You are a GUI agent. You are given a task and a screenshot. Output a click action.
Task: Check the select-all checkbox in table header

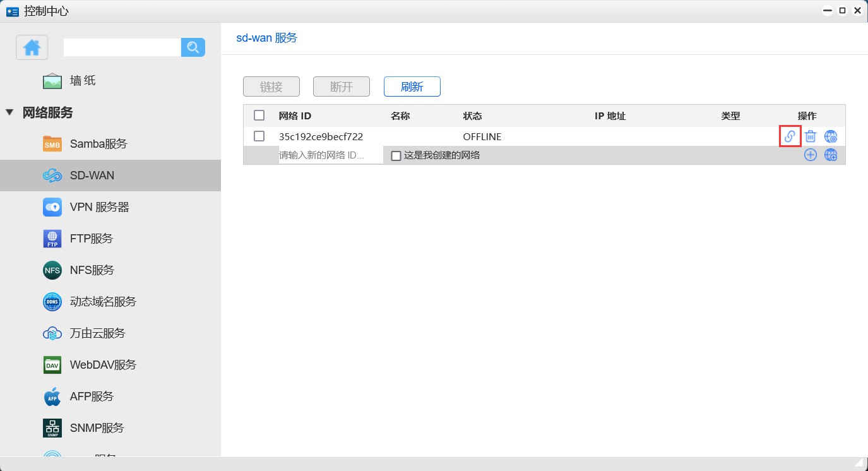click(x=259, y=115)
